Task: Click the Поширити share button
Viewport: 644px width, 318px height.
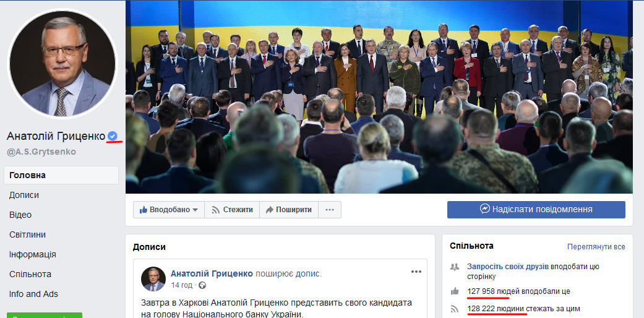Action: 289,210
